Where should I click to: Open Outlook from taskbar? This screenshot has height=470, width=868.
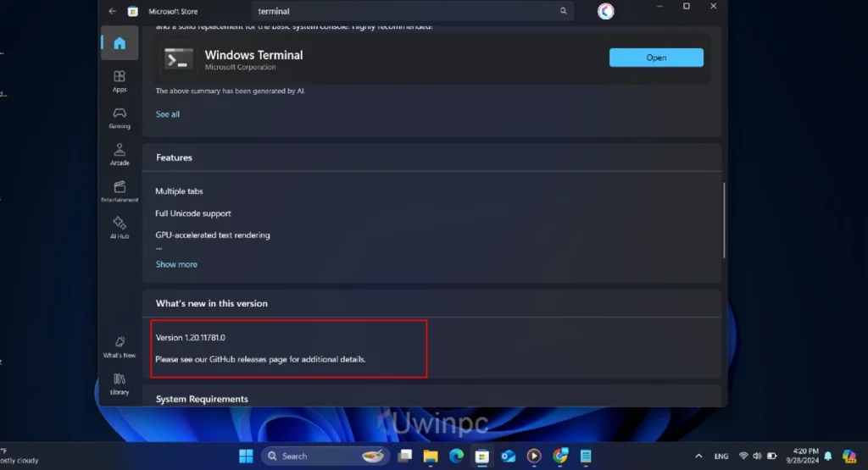(509, 456)
